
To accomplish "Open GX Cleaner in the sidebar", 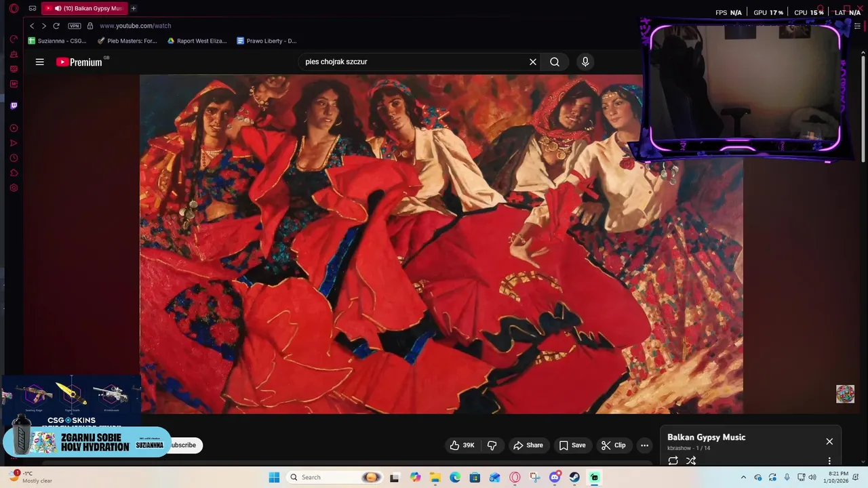I will (x=14, y=54).
